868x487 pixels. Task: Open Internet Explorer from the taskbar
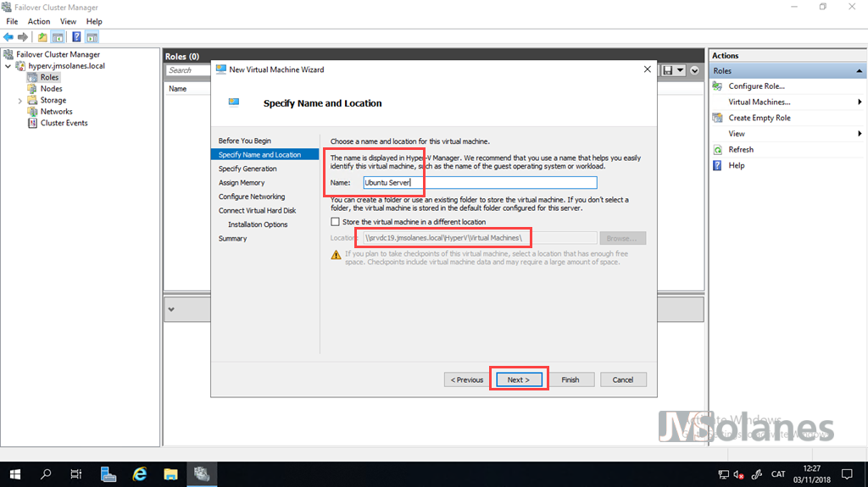pos(140,474)
